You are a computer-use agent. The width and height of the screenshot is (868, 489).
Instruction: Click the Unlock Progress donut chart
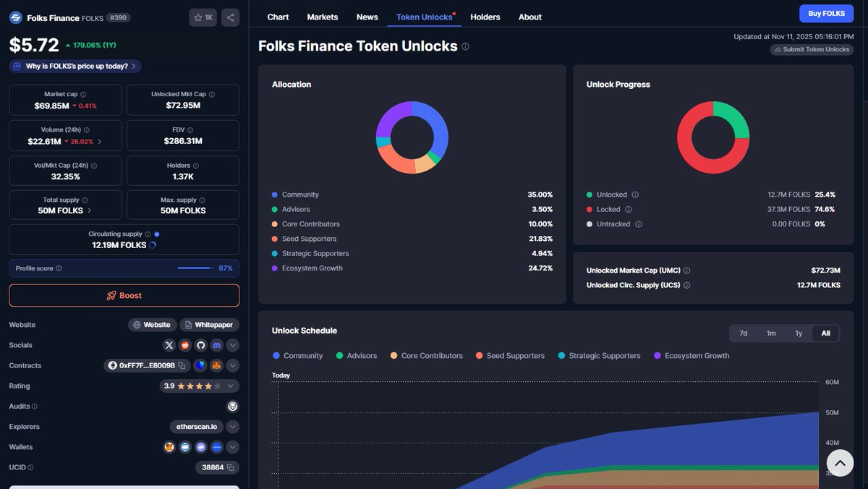coord(713,137)
